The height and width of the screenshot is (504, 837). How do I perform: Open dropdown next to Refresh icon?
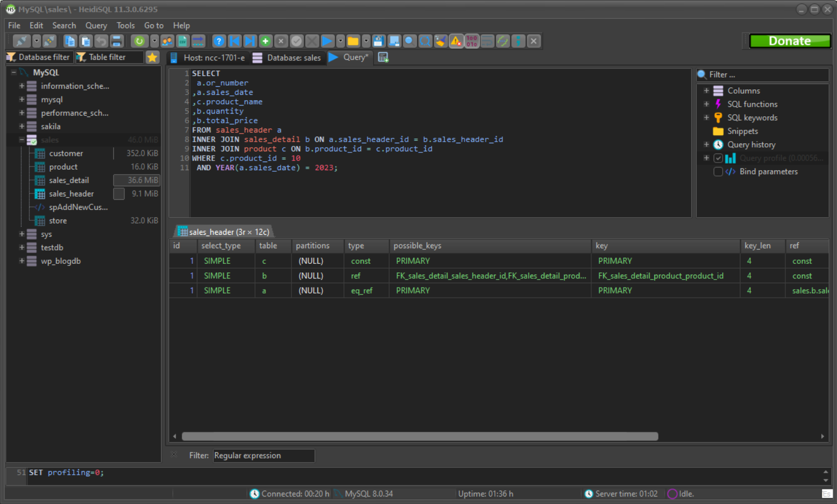coord(155,41)
